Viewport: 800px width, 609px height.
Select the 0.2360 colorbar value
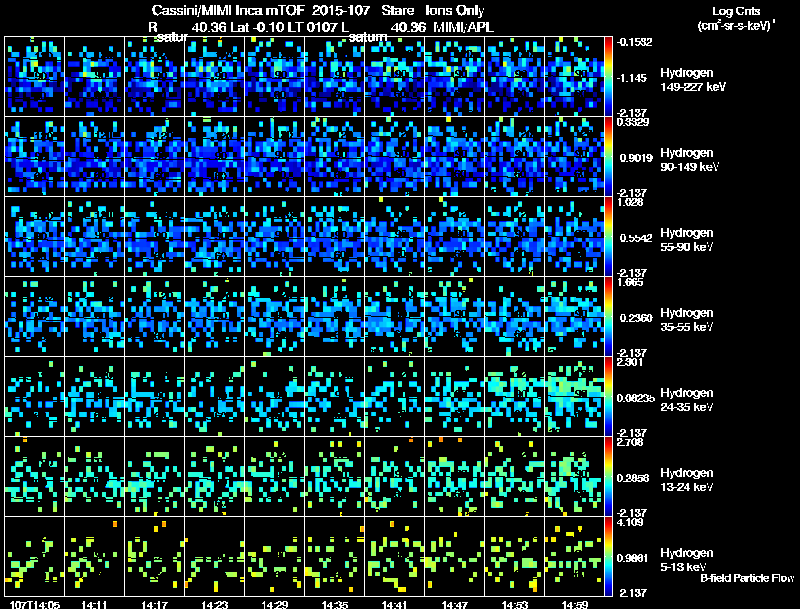tap(636, 318)
